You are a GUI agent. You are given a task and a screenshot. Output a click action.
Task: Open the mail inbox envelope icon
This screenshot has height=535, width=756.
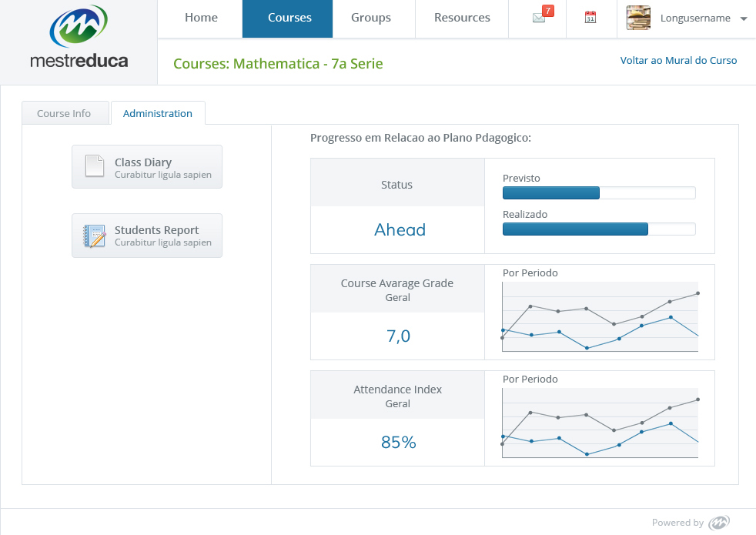coord(538,18)
